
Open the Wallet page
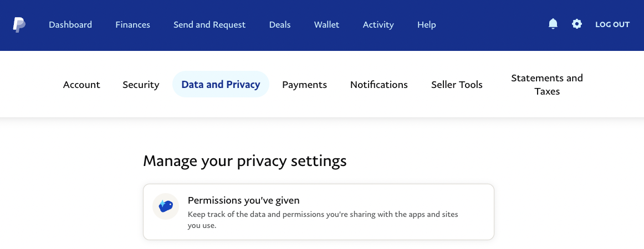click(326, 24)
